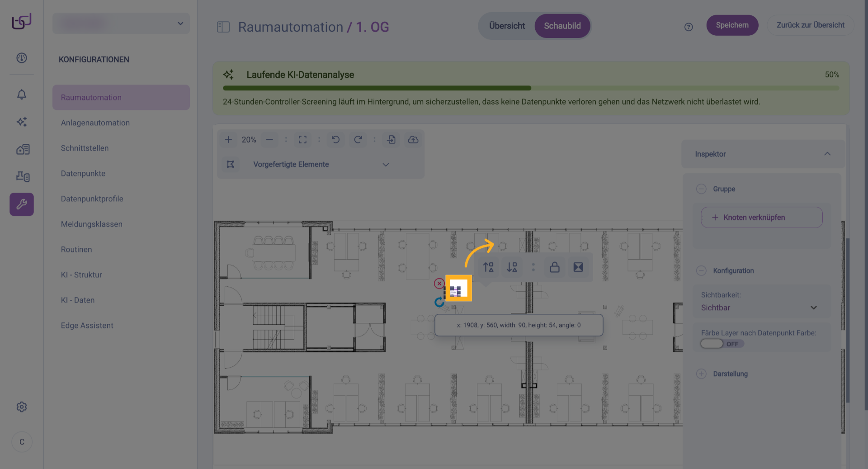
Task: Open Datenpunkte in the configuration menu
Action: [83, 173]
